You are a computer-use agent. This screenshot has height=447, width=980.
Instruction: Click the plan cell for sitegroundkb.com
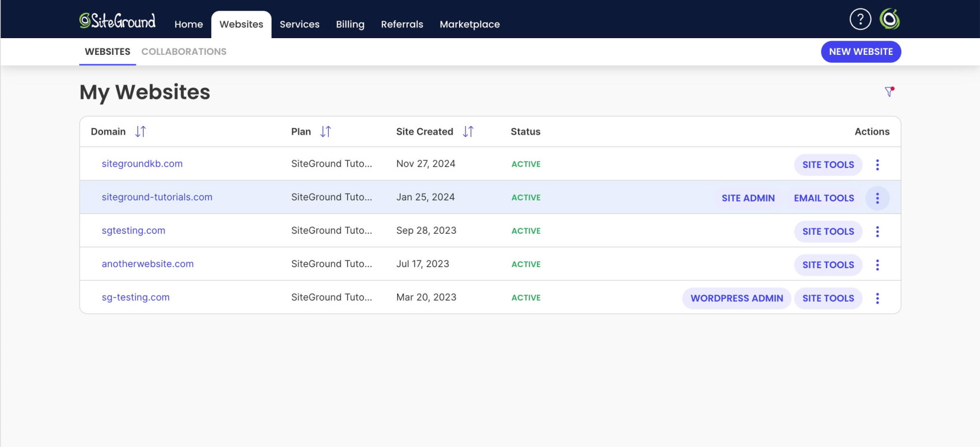[332, 164]
